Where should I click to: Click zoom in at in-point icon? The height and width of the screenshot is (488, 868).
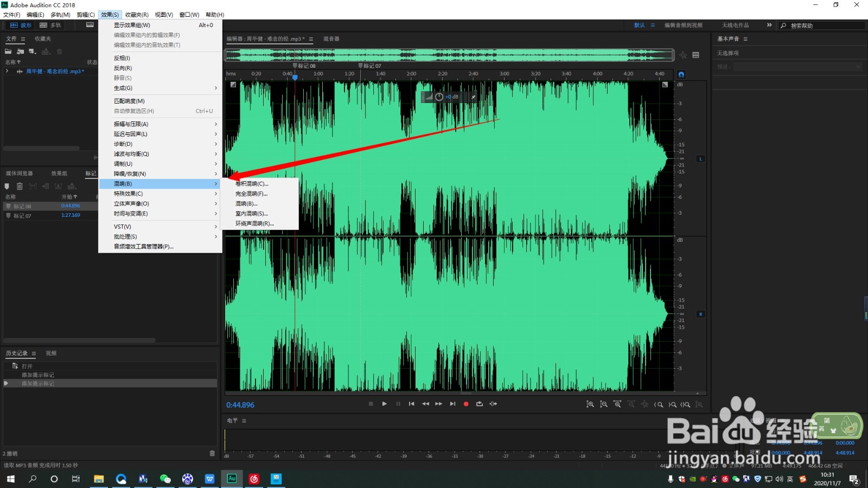659,404
